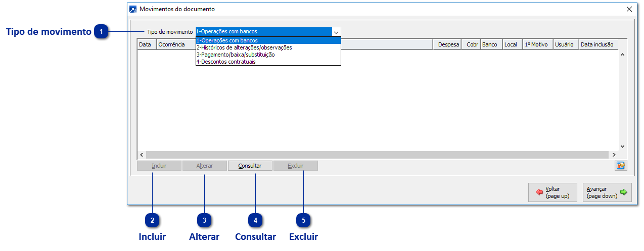Click the horizontal scrollbar left arrow
Viewport: 644px width, 251px height.
click(x=142, y=155)
